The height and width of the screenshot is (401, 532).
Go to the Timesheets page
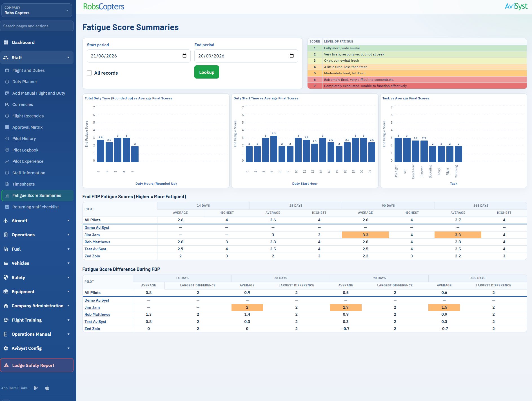pyautogui.click(x=23, y=184)
